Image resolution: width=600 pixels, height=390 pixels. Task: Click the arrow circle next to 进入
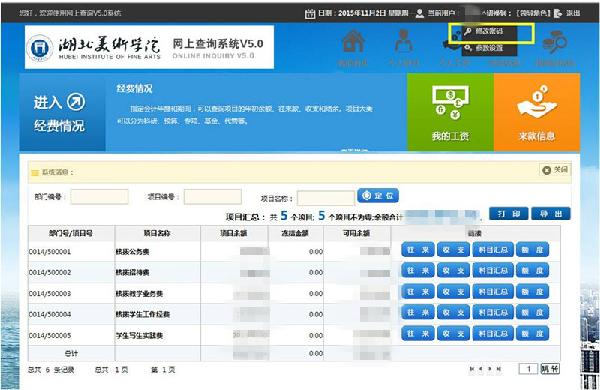[76, 102]
